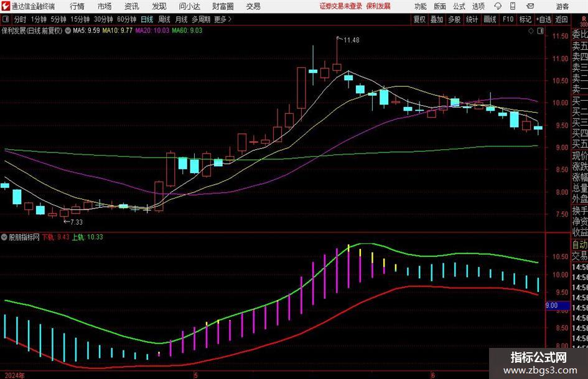Open the 交易 menu
Screen dimensions: 588x379
click(x=253, y=6)
